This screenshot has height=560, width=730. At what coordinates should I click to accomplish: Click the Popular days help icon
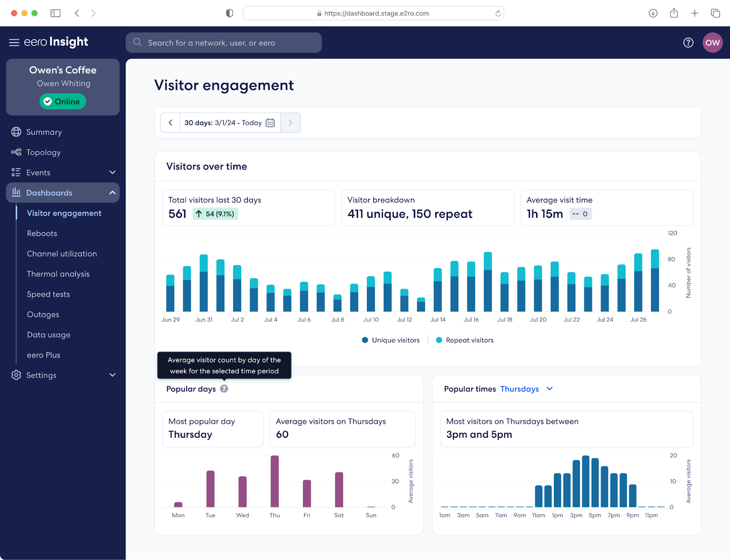coord(224,389)
